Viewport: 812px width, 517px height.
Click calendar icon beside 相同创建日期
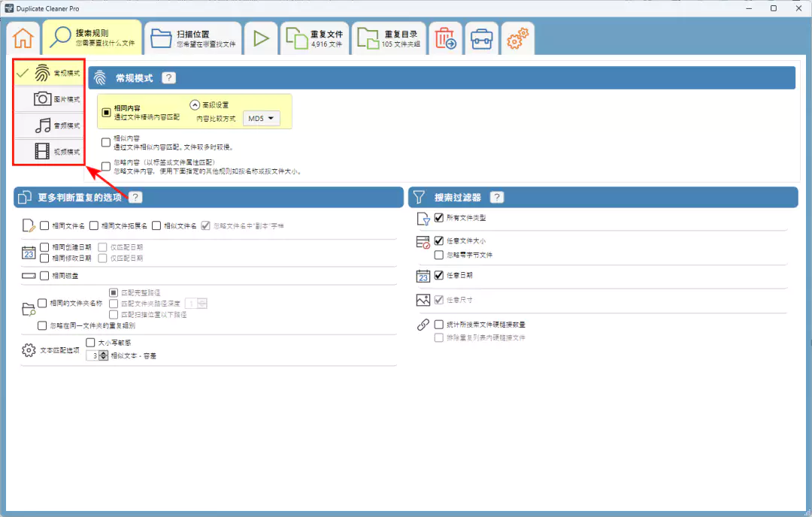click(x=29, y=252)
